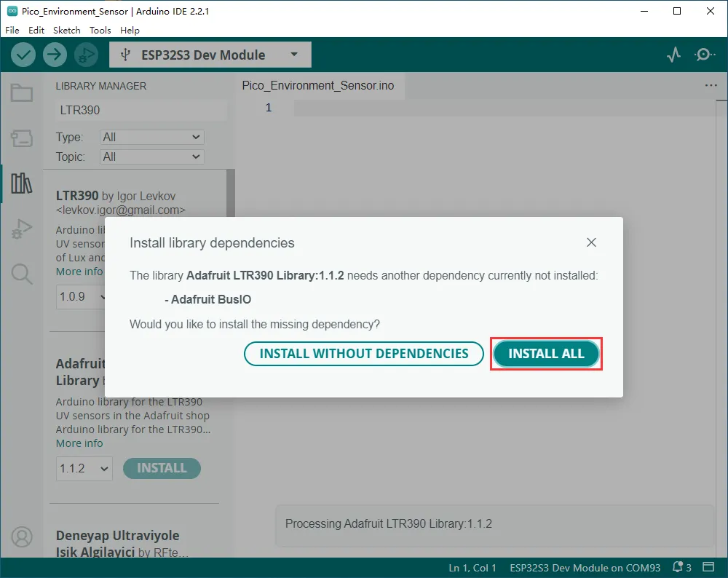Open the Sketch menu
Image resolution: width=728 pixels, height=578 pixels.
pyautogui.click(x=67, y=30)
